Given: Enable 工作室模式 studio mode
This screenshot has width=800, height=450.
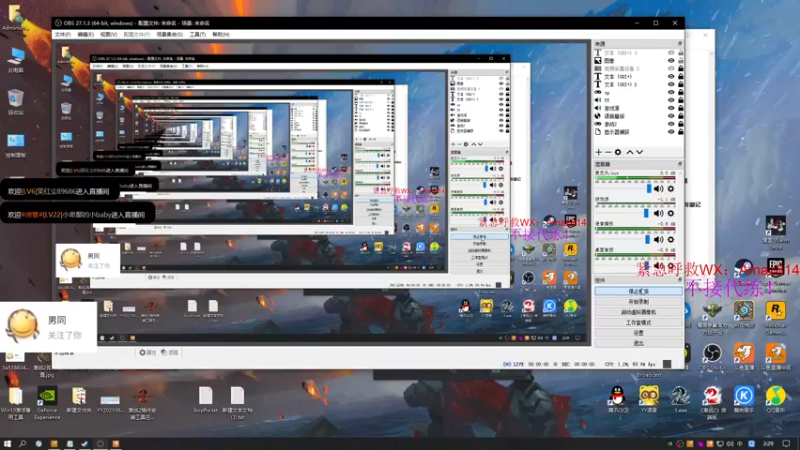Looking at the screenshot, I should pyautogui.click(x=638, y=322).
